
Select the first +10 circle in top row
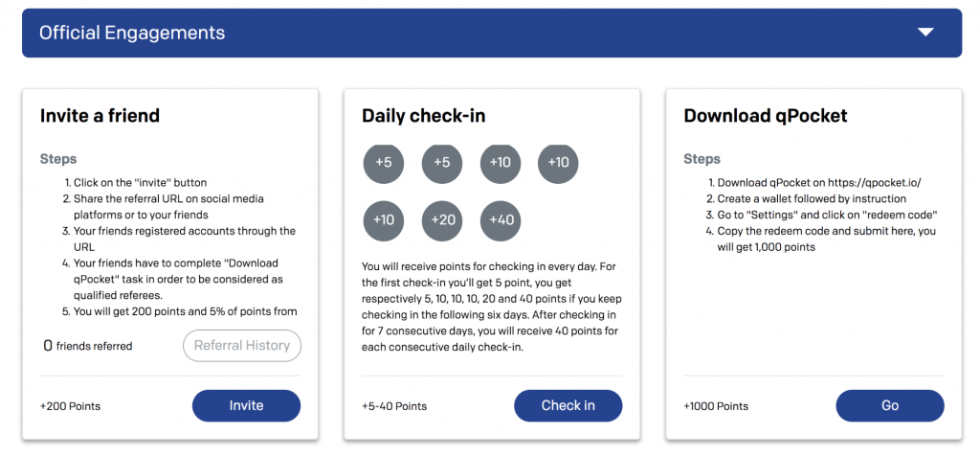[x=501, y=163]
